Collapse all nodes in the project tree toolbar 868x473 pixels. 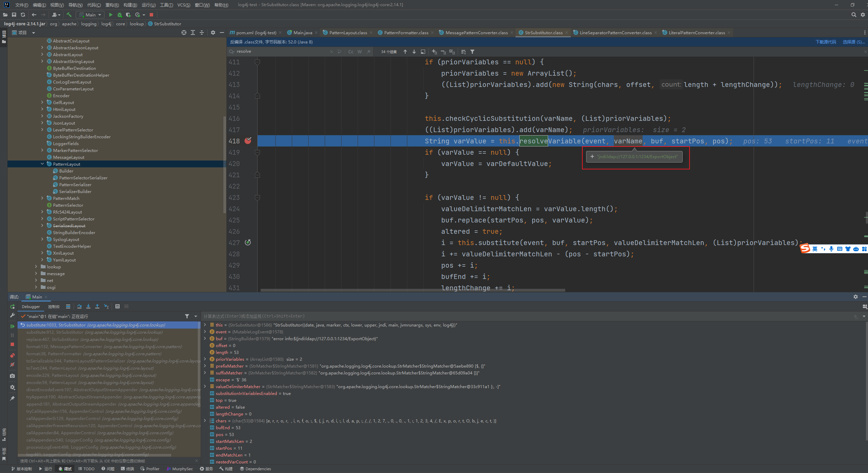202,33
